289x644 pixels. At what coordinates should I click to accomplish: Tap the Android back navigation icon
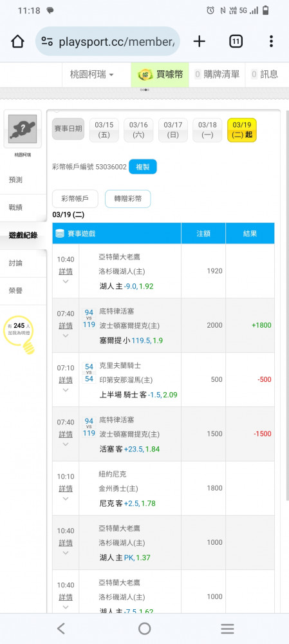coord(61,629)
